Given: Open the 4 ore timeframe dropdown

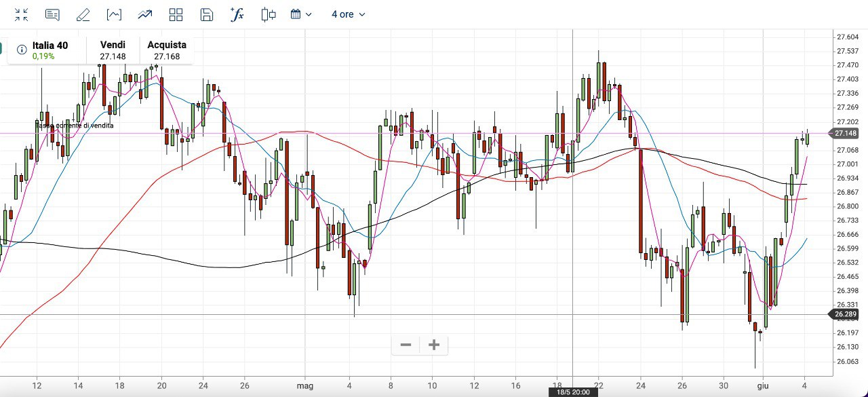Looking at the screenshot, I should (348, 14).
